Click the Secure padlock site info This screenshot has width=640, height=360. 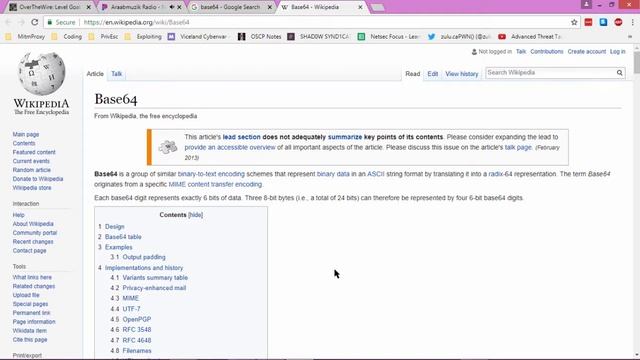[61, 22]
